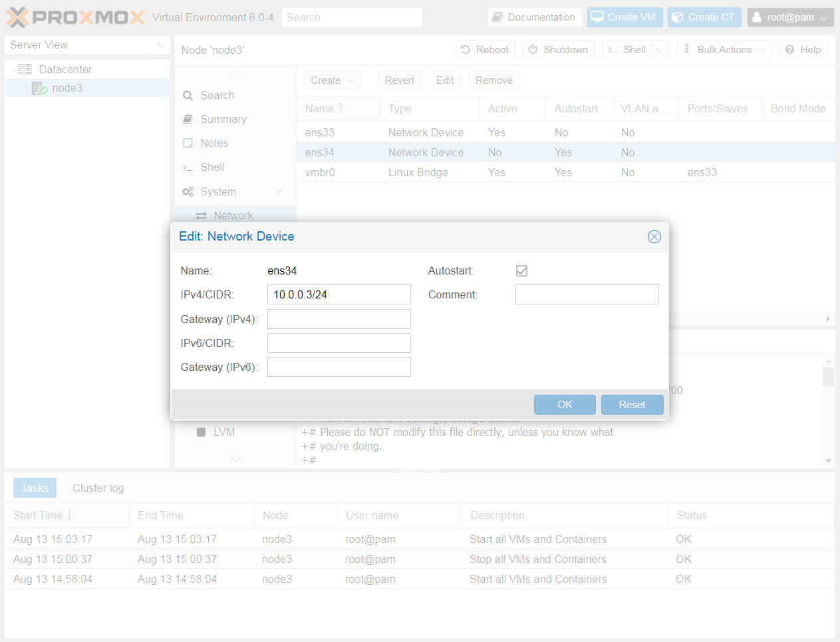Click the Comment input field

(587, 294)
